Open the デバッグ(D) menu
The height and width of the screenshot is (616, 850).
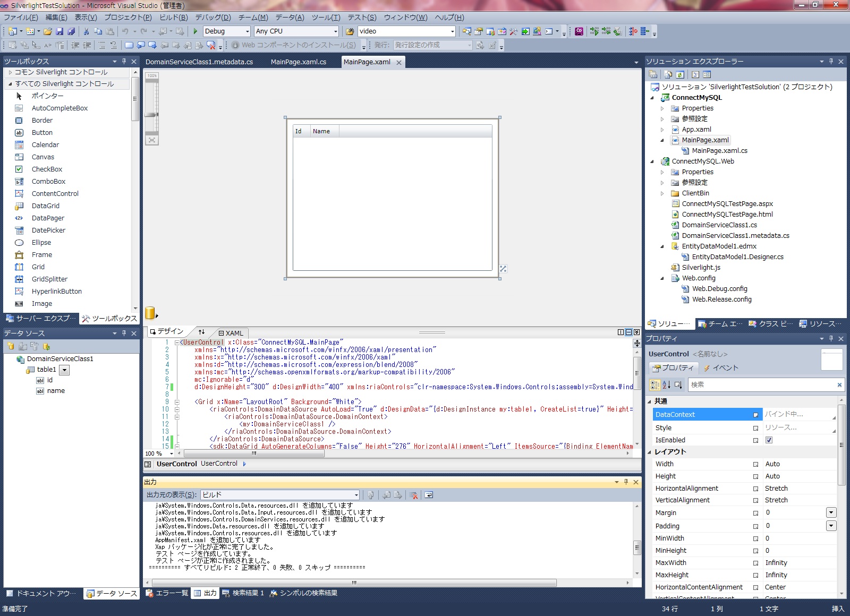(213, 18)
